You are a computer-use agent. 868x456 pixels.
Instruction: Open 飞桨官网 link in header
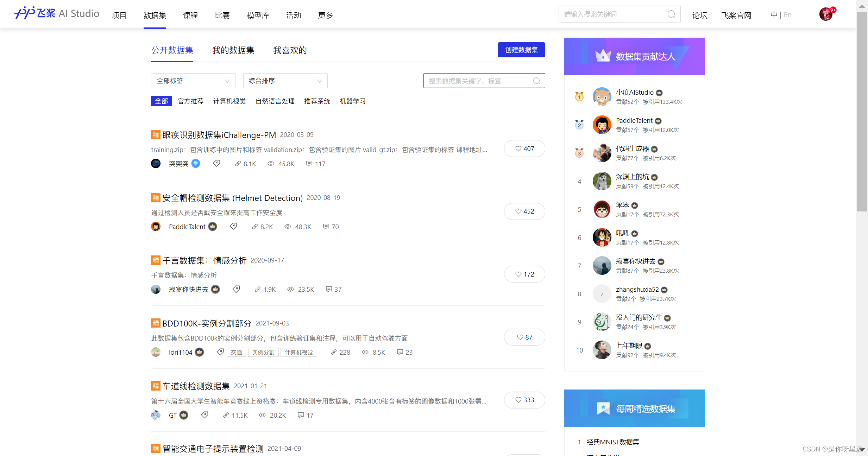(x=736, y=15)
